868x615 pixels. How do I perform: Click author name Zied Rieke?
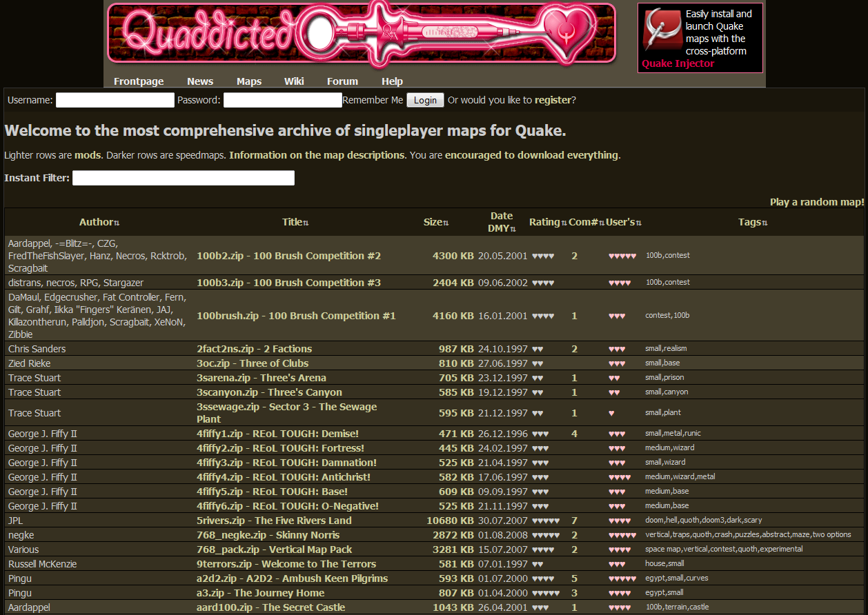tap(29, 363)
